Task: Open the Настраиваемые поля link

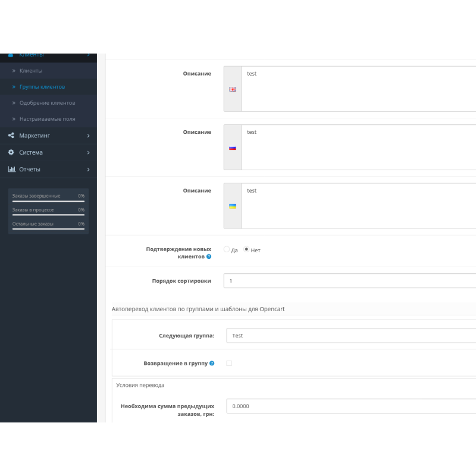Action: tap(47, 119)
